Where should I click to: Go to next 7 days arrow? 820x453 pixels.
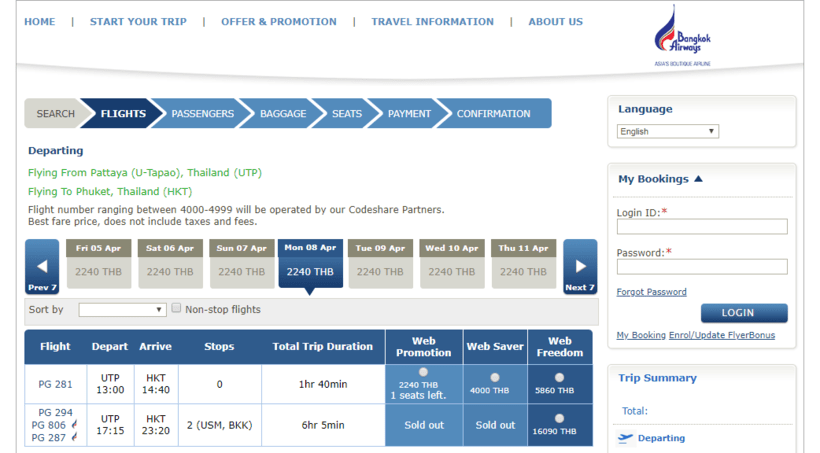pos(580,267)
